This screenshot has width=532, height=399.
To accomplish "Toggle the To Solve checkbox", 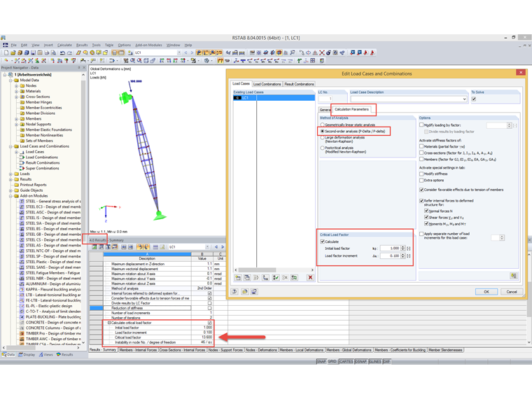I will click(x=474, y=99).
